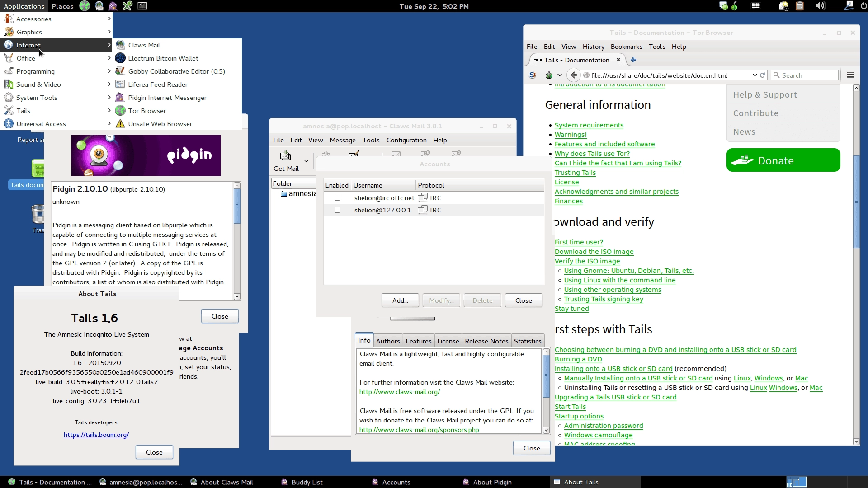
Task: Launch the terminal from the top panel
Action: [142, 6]
